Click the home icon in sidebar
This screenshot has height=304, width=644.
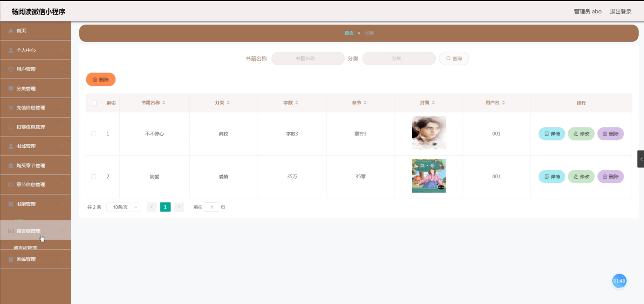click(x=11, y=31)
